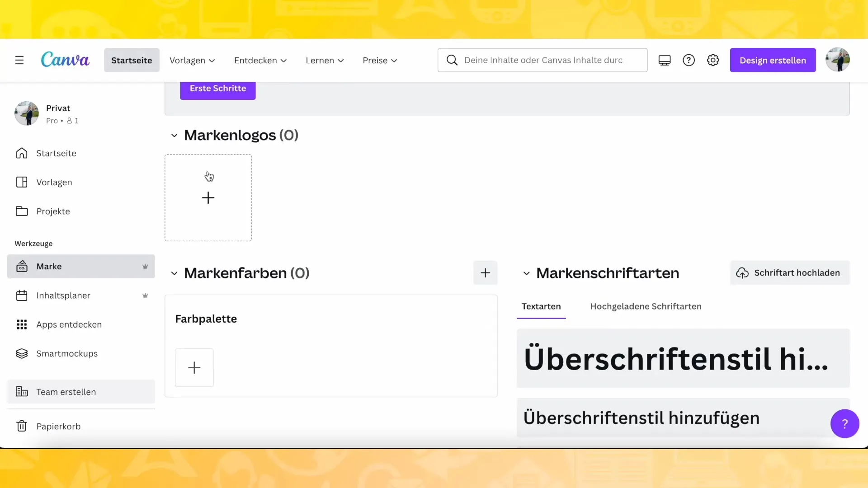Click the Pro • 1 member label
Viewport: 868px width, 488px height.
coord(62,121)
